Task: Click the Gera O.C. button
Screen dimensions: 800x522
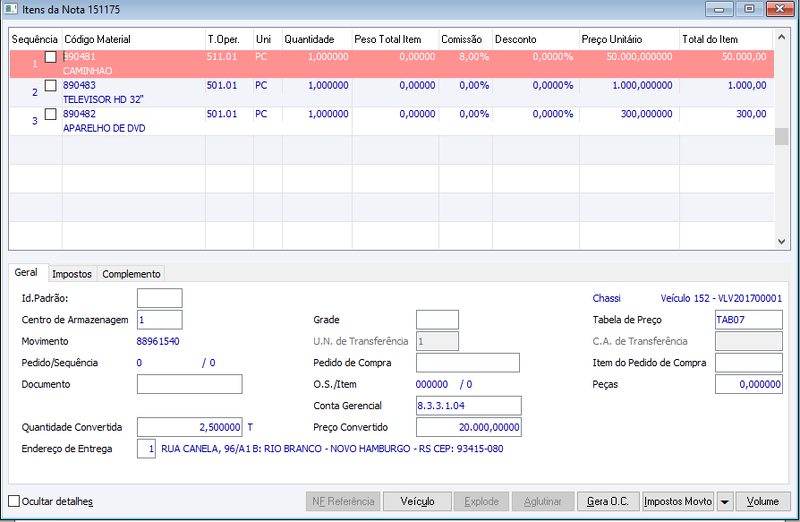Action: tap(608, 502)
